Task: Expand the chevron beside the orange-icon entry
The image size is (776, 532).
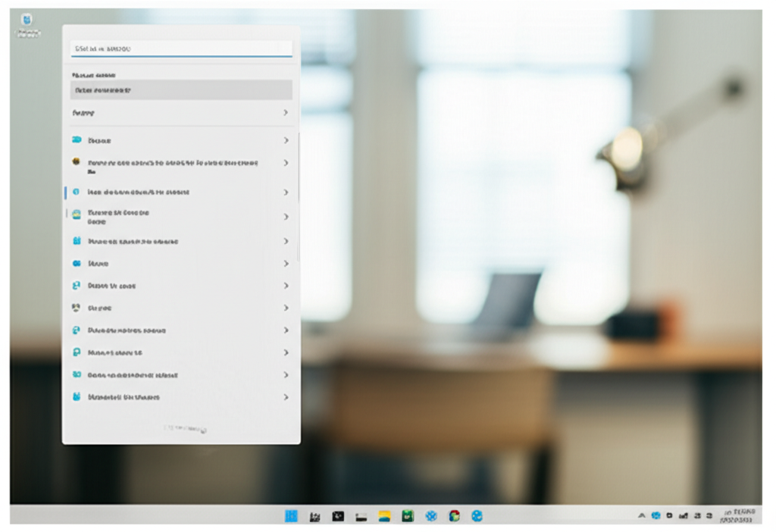Action: pos(286,163)
